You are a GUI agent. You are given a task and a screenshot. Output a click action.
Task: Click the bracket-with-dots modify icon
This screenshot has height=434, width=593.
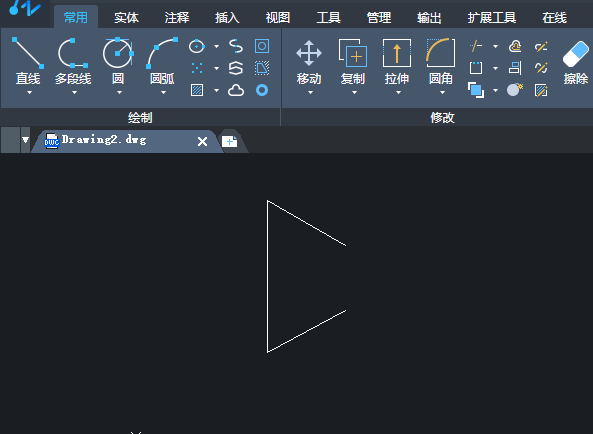[x=476, y=68]
